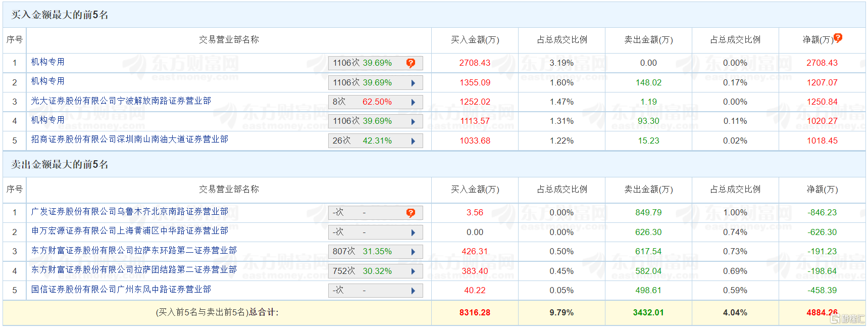This screenshot has width=868, height=327.
Task: Click total ratio 9.79% in summary row
Action: click(x=561, y=313)
